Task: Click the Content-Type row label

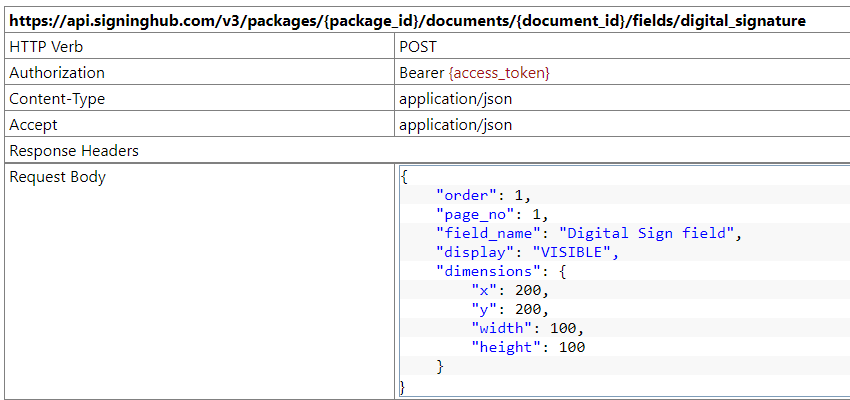Action: [x=57, y=99]
